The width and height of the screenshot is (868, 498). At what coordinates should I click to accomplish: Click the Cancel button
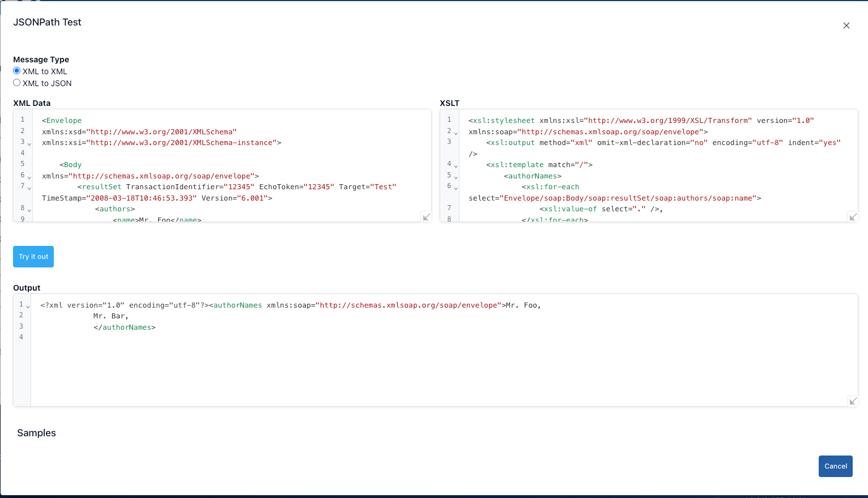[835, 466]
